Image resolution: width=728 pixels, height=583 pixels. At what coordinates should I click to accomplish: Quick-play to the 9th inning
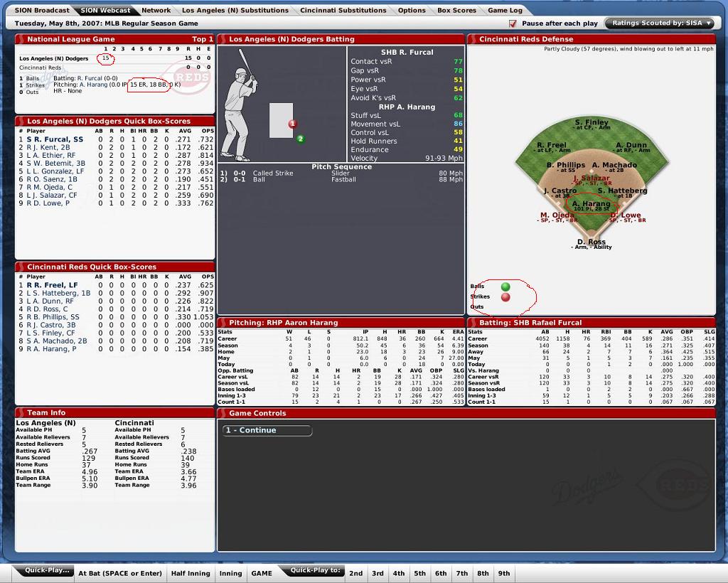pos(504,573)
